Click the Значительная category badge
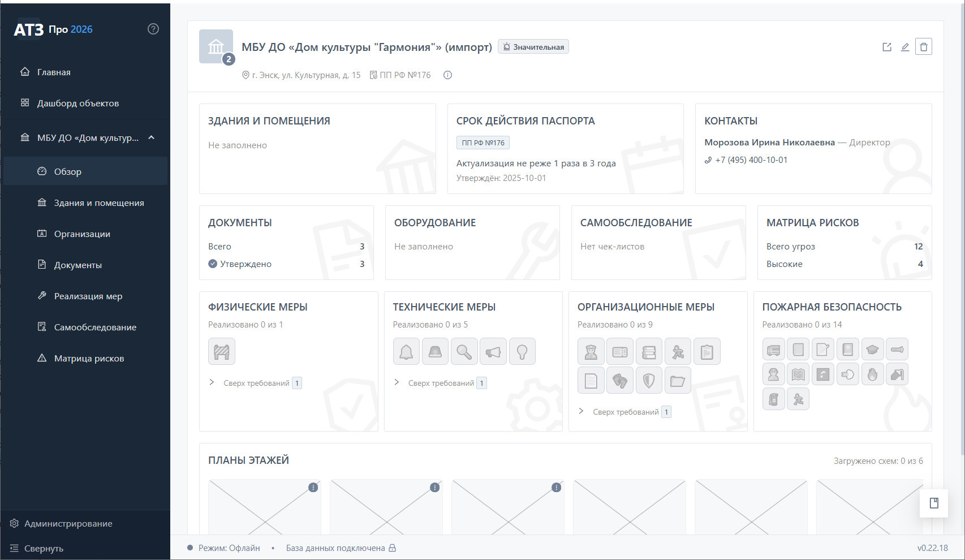965x560 pixels. coord(533,47)
